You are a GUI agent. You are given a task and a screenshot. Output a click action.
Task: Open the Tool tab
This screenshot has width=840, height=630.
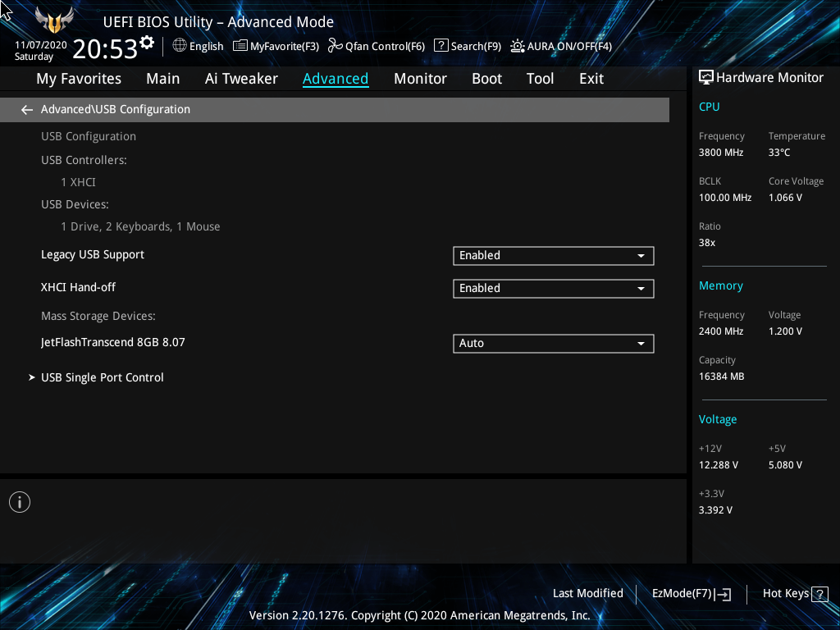(540, 79)
